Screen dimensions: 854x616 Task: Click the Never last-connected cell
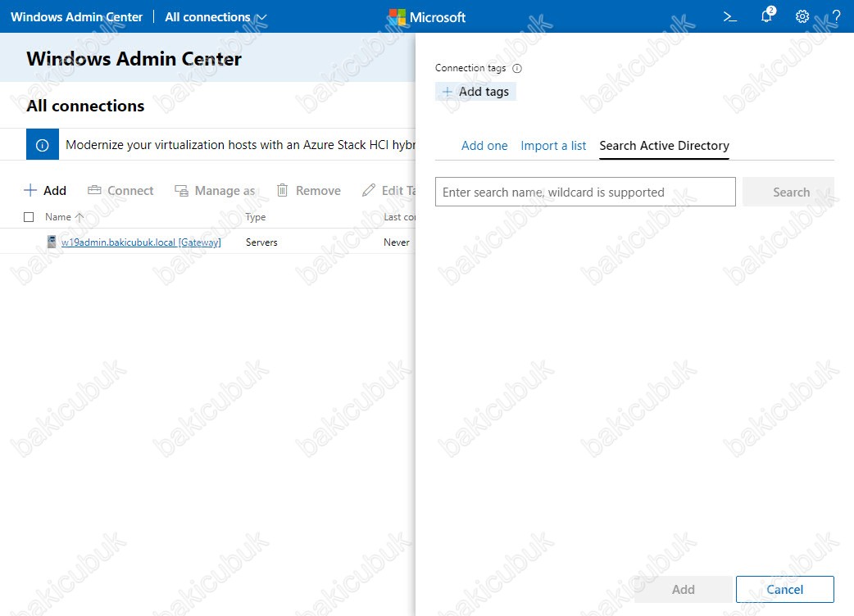[x=397, y=242]
